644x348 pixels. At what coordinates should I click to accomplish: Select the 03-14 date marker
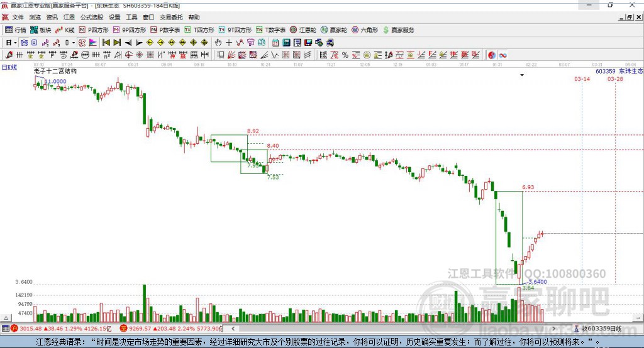click(582, 79)
